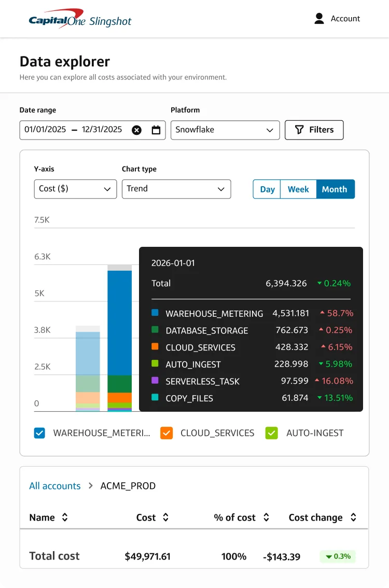Click the Account user avatar icon
389x588 pixels.
319,18
